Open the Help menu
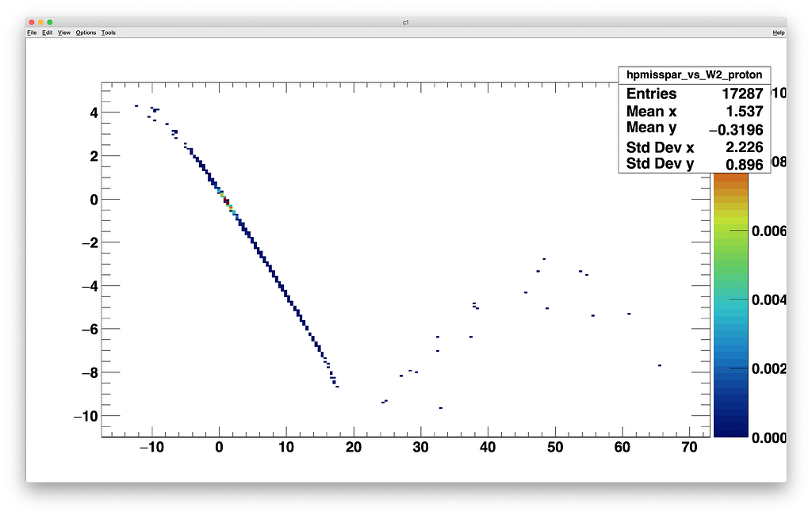Image resolution: width=812 pixels, height=515 pixels. [x=779, y=32]
